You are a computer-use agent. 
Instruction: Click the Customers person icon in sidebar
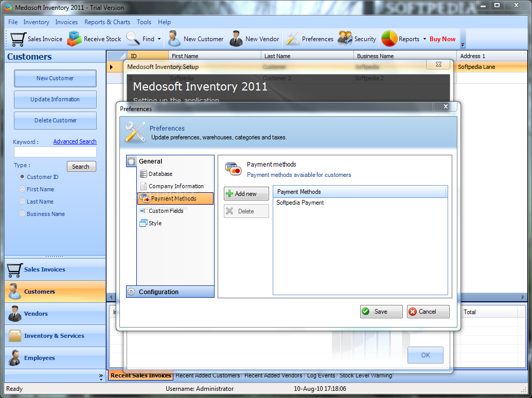(x=14, y=292)
